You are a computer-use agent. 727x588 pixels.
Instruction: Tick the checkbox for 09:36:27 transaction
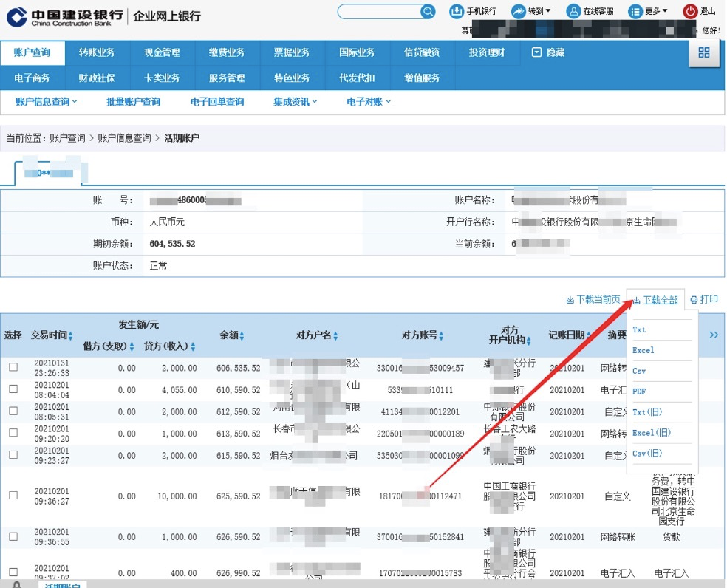13,495
